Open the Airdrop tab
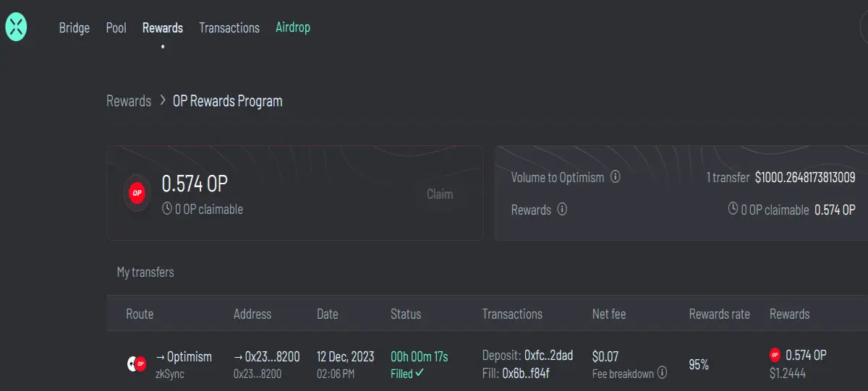 (293, 27)
